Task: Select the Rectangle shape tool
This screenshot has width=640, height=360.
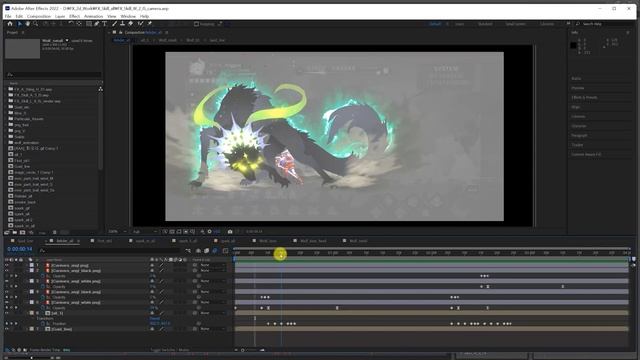Action: (89, 24)
